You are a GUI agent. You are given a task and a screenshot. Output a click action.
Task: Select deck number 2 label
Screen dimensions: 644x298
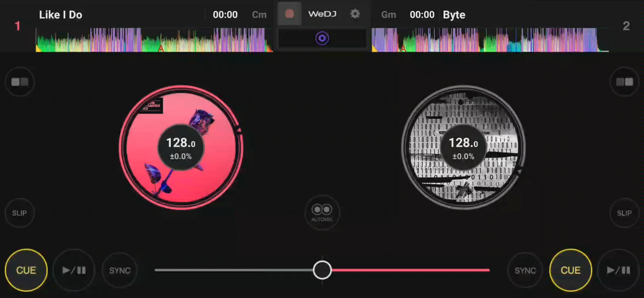626,26
